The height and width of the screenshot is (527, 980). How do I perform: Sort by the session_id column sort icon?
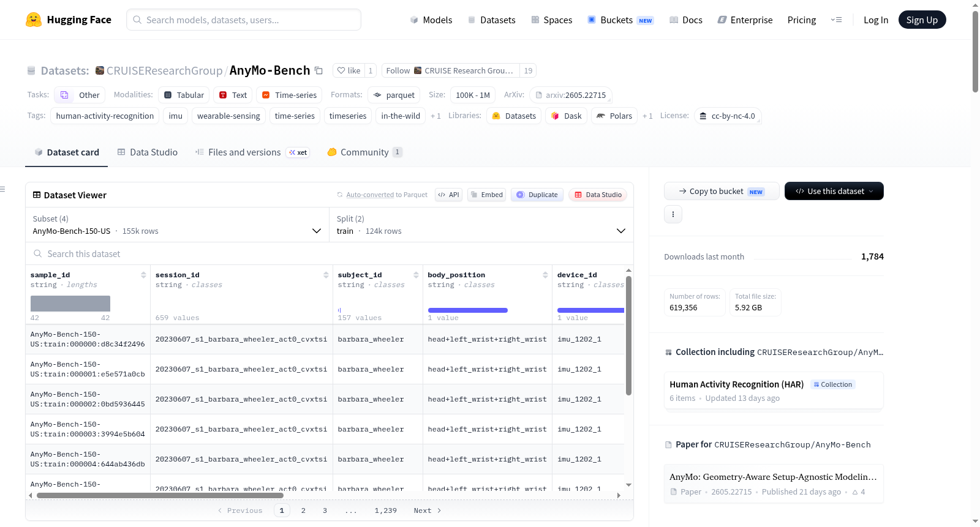(326, 275)
